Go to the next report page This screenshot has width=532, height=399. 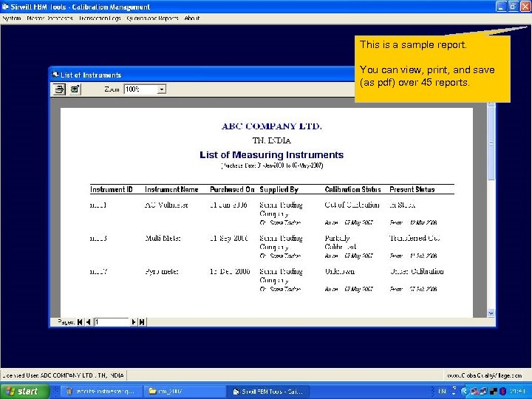pyautogui.click(x=134, y=322)
